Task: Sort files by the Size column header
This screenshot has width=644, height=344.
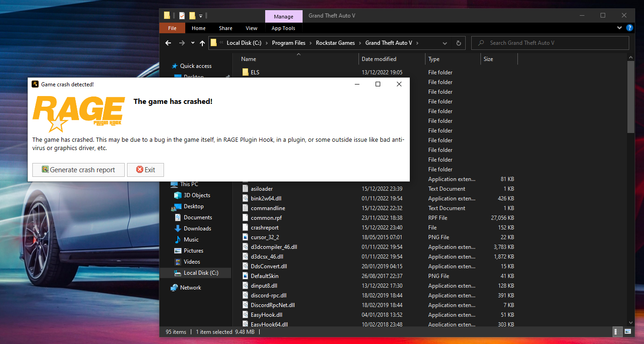Action: pos(499,59)
